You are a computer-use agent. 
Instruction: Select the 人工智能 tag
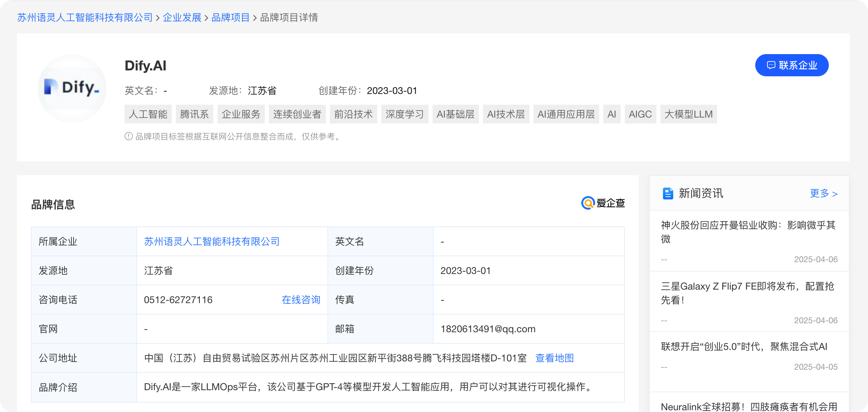point(148,114)
